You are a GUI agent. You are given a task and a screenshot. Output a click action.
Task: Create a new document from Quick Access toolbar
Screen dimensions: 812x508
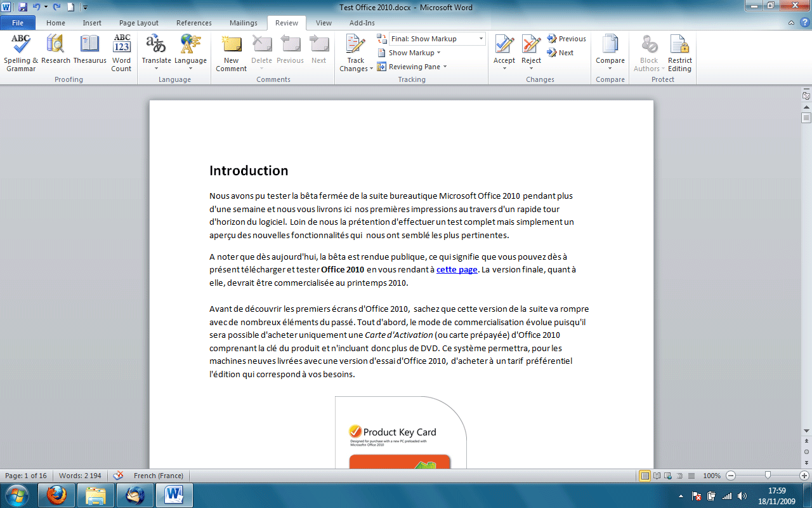70,7
